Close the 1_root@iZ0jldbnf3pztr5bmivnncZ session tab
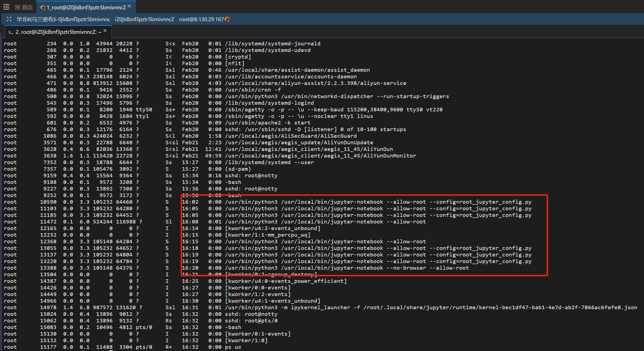Screen dimensions: 644x351 [130, 6]
